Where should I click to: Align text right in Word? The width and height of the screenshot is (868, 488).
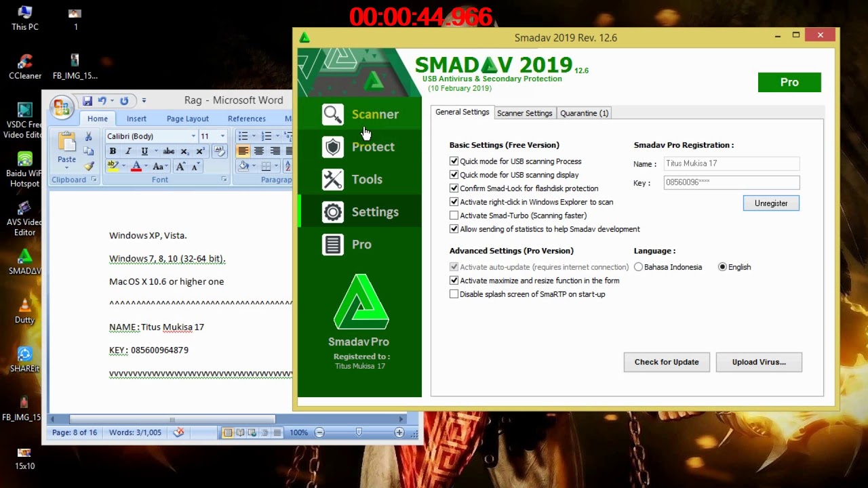coord(275,151)
